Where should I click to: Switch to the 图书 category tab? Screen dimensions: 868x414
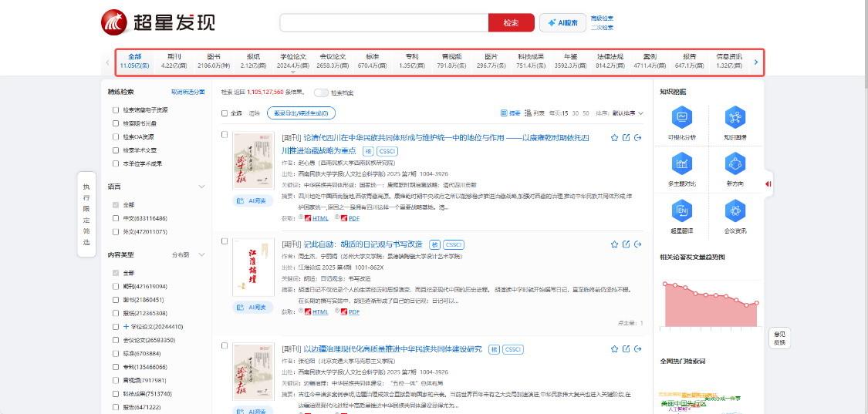click(213, 61)
